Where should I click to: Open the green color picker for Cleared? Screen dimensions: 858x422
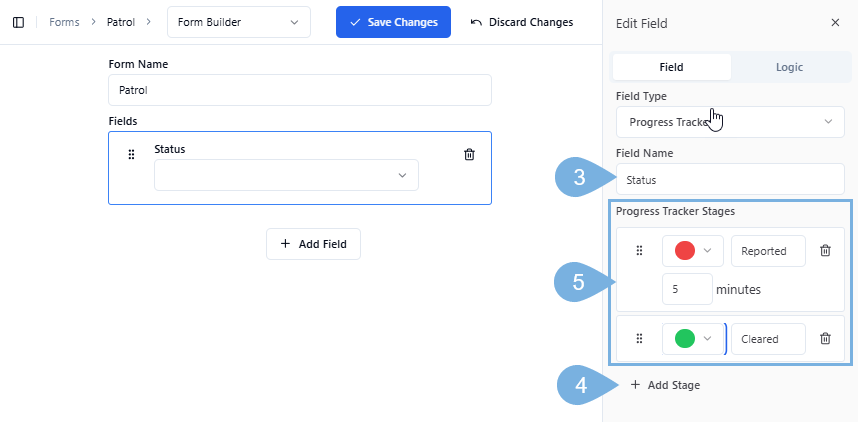point(693,338)
